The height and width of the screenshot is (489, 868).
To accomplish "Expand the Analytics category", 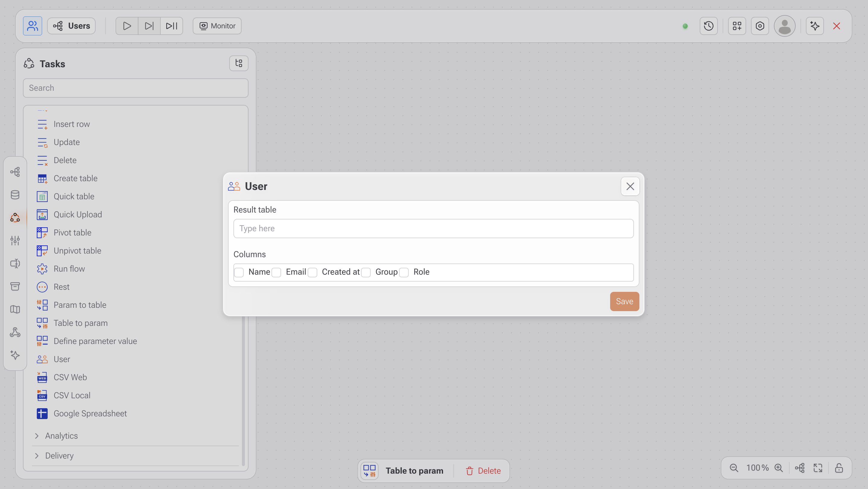I will (x=61, y=436).
